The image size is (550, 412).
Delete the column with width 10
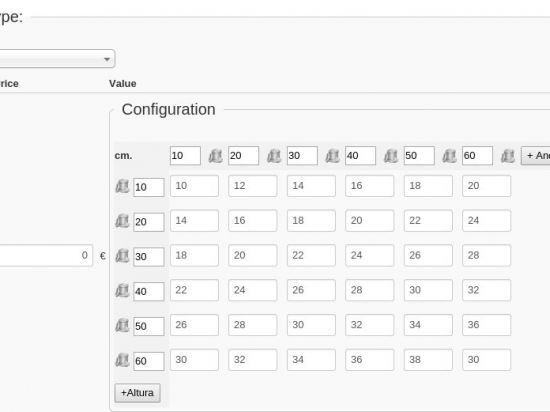[216, 156]
